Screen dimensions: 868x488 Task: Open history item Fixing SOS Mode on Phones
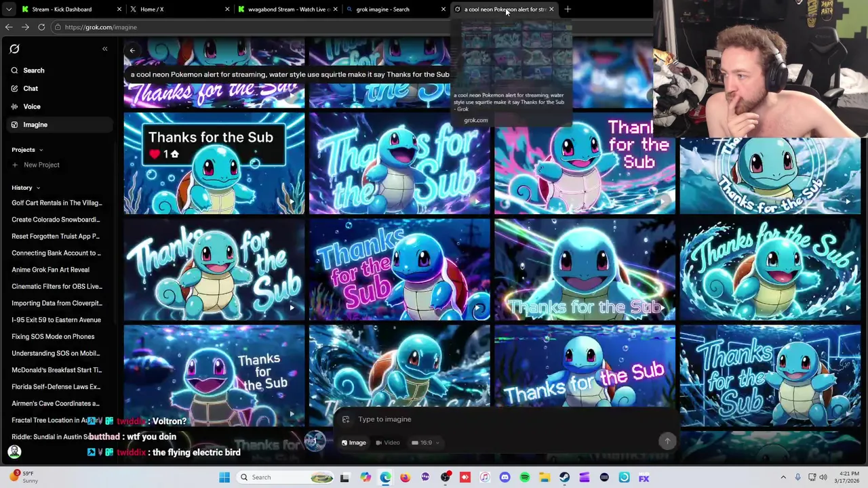click(x=53, y=337)
